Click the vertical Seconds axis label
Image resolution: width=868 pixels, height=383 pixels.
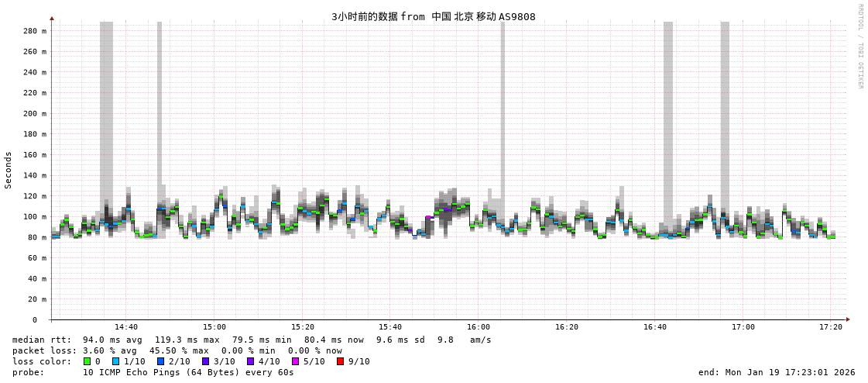pos(9,170)
